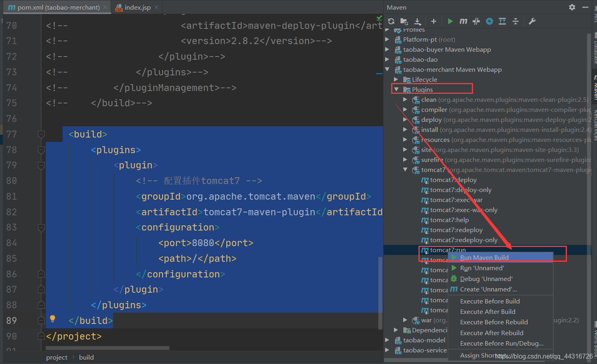Toggle code fold at line 79 plugin tag
The image size is (597, 364).
tap(41, 165)
